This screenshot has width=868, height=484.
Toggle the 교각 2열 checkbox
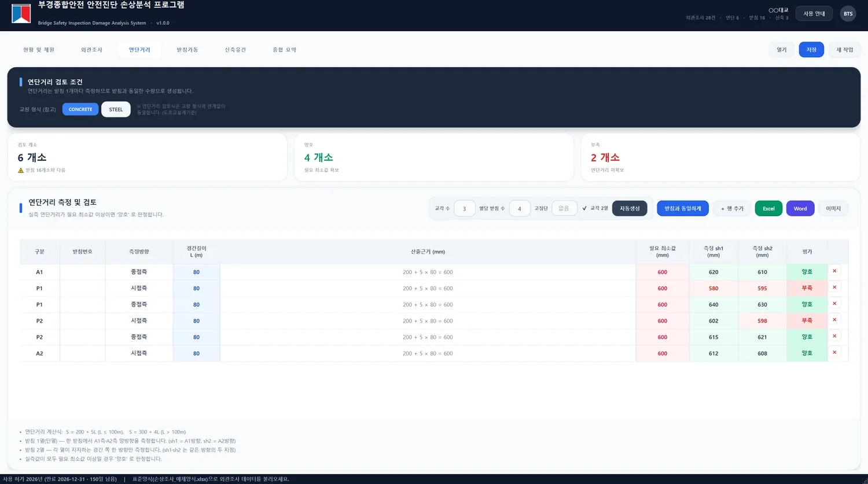click(x=584, y=208)
